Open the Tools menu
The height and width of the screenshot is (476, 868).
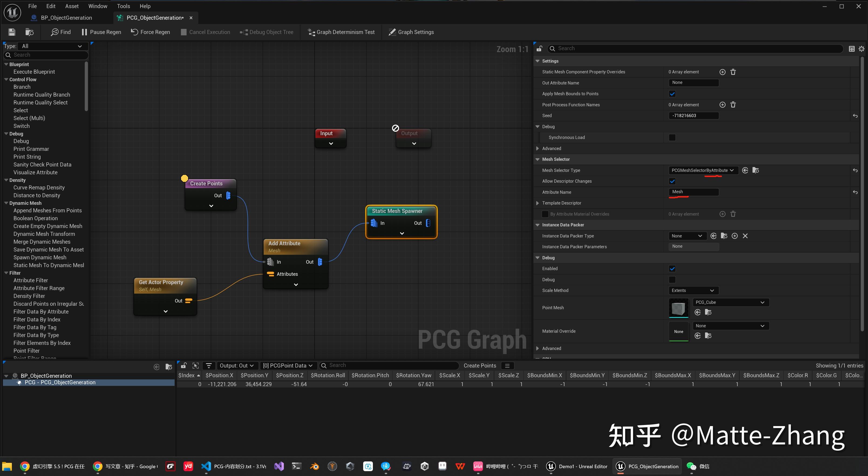click(123, 6)
